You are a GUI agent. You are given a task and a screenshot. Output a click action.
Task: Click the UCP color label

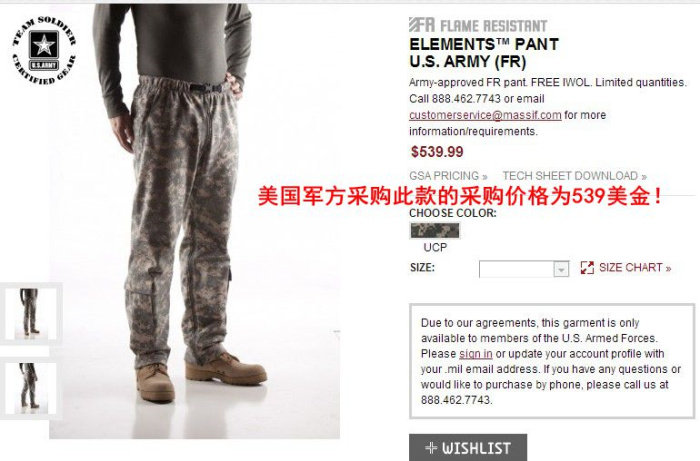click(435, 248)
